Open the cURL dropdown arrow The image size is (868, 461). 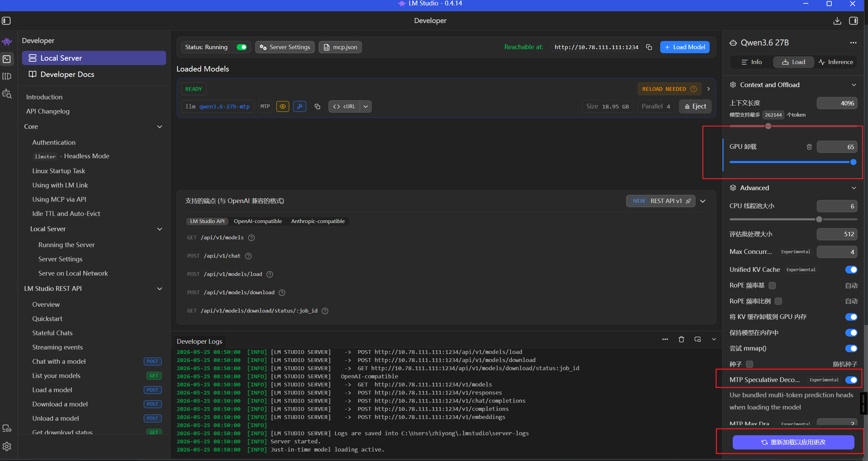coord(366,106)
